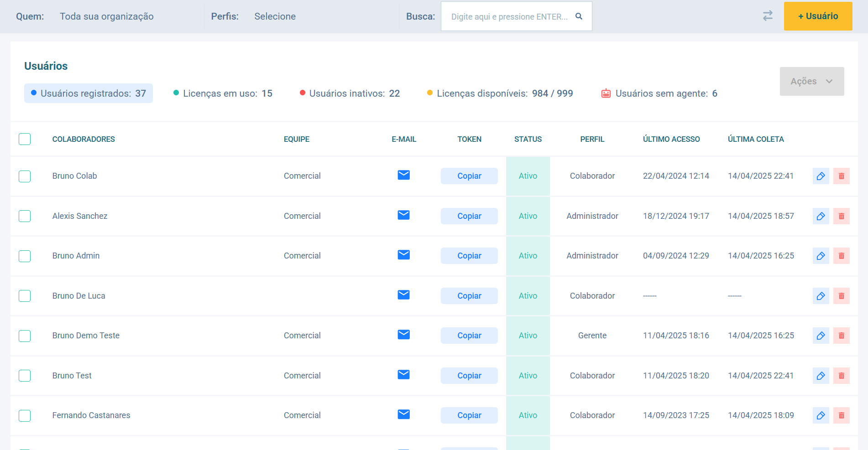Check the box for Bruno Test

(x=25, y=376)
